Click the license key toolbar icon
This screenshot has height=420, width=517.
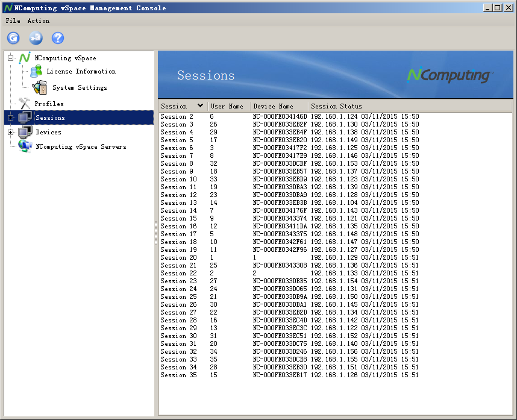click(36, 38)
